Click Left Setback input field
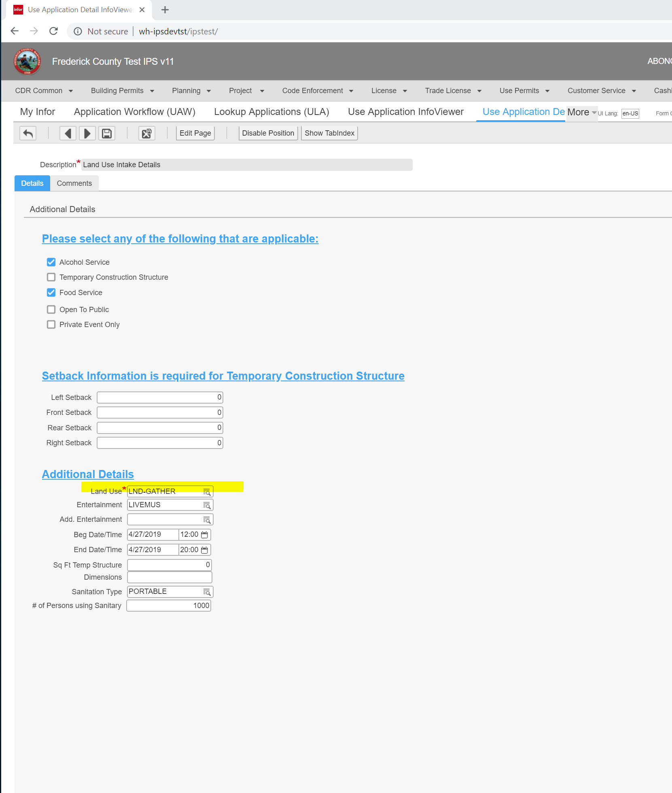This screenshot has height=793, width=672. [x=160, y=398]
